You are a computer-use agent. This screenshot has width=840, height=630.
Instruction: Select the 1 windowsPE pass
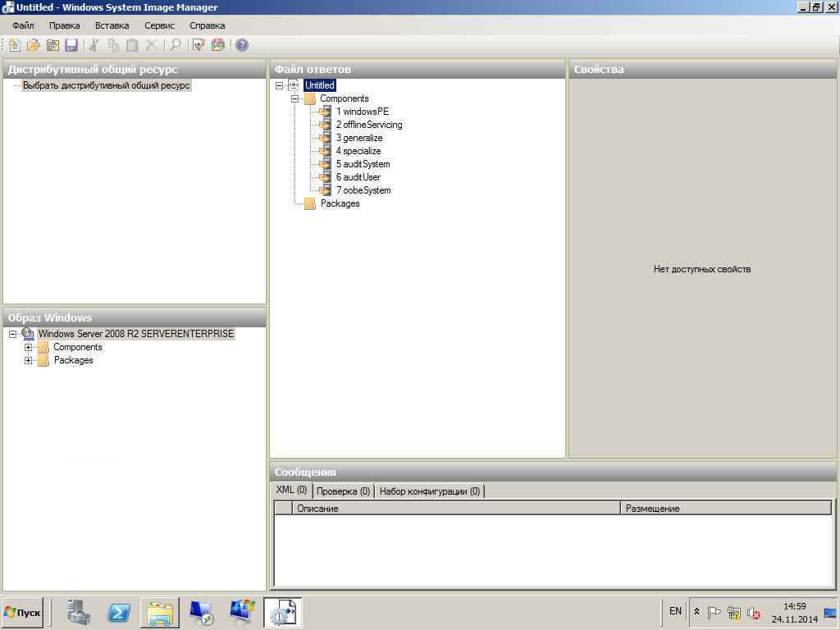pos(362,112)
